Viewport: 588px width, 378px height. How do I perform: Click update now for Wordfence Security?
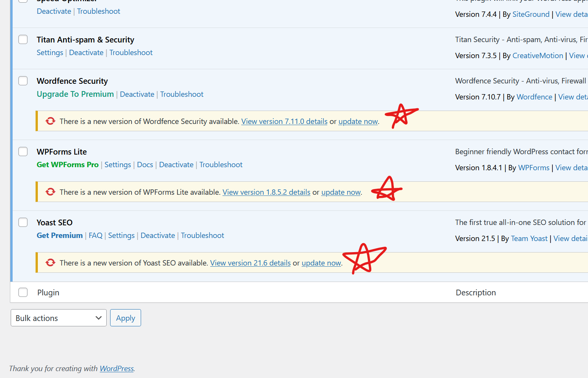coord(358,121)
